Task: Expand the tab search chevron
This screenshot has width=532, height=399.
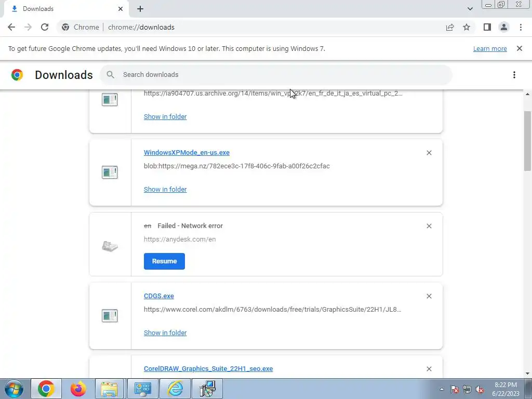Action: pos(470,9)
